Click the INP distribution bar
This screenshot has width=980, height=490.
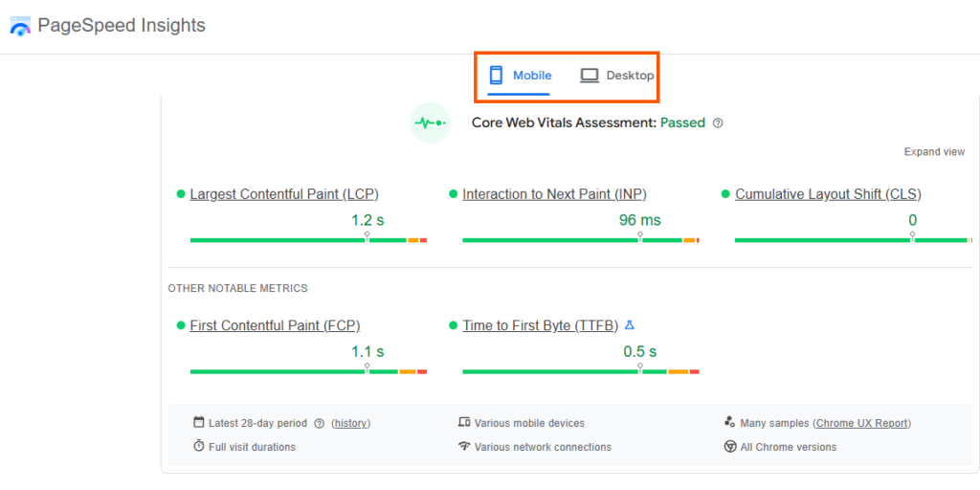[x=581, y=240]
